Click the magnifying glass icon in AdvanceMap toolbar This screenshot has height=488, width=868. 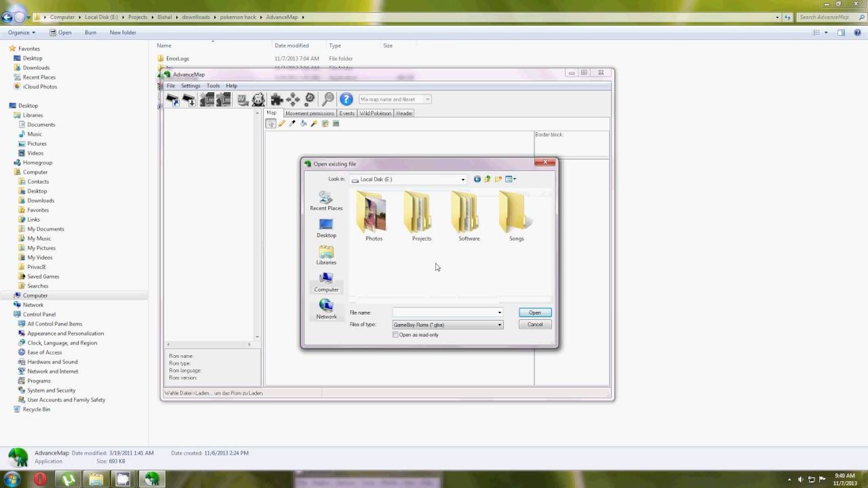point(328,100)
